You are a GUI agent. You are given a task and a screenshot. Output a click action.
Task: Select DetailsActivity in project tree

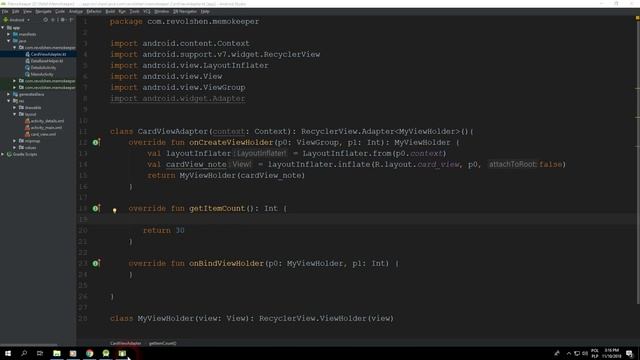[x=40, y=67]
